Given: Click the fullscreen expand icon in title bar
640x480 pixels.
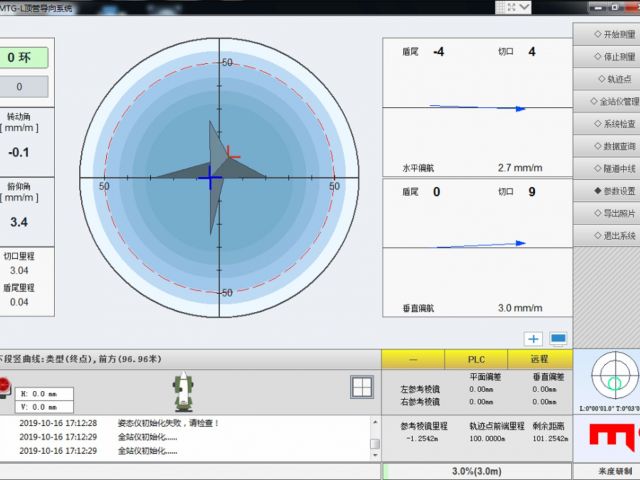Looking at the screenshot, I should coord(511,7).
